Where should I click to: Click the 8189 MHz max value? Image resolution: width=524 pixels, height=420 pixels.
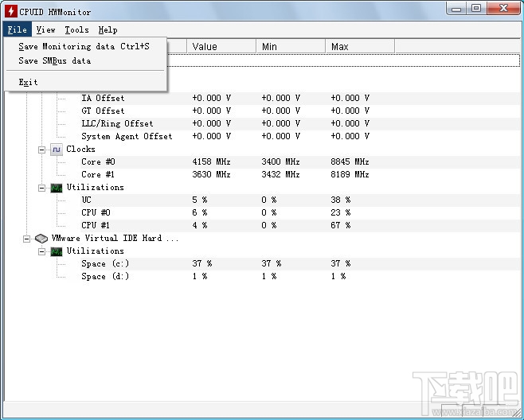point(350,175)
